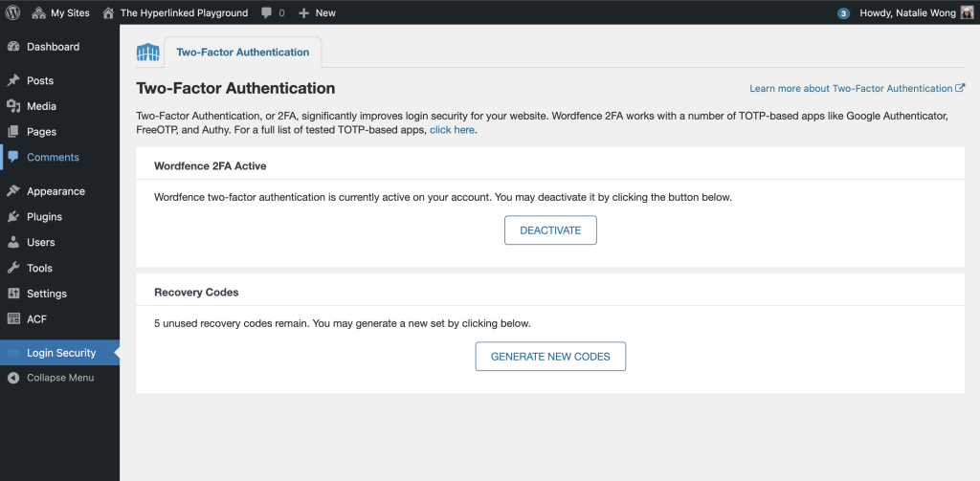
Task: Click the Wordfence 2FA Active heading
Action: (x=210, y=166)
